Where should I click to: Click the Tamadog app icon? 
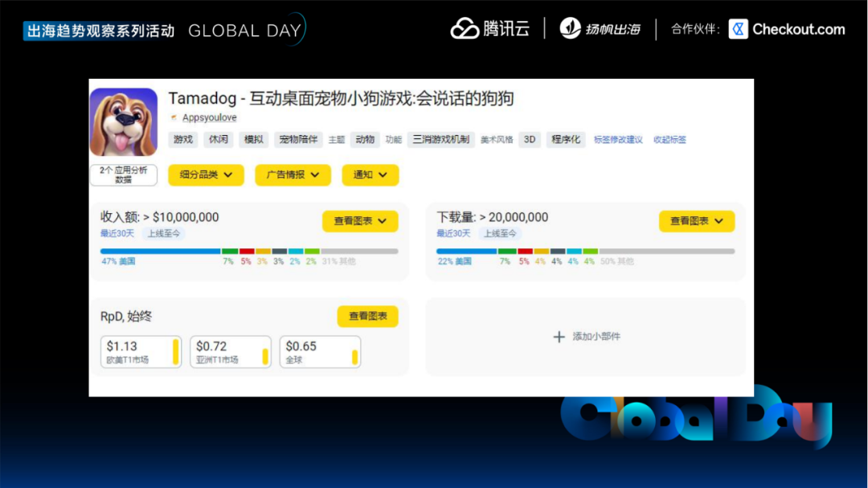(124, 122)
